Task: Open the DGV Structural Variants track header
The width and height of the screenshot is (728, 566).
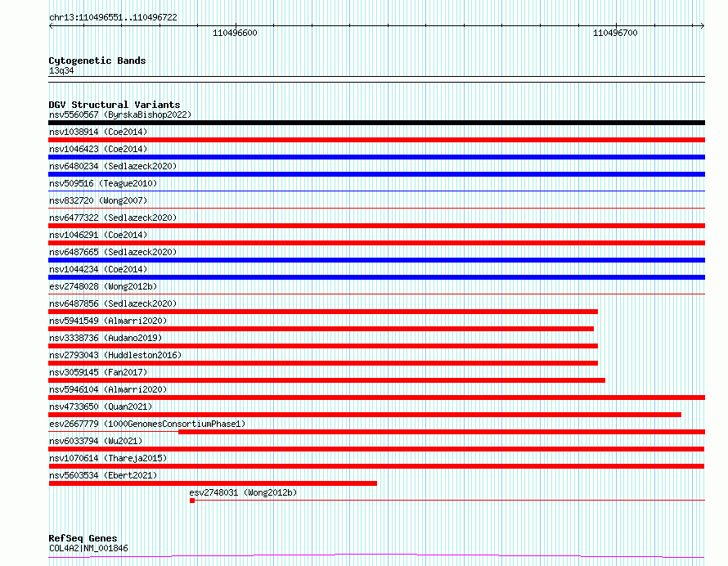Action: 115,105
